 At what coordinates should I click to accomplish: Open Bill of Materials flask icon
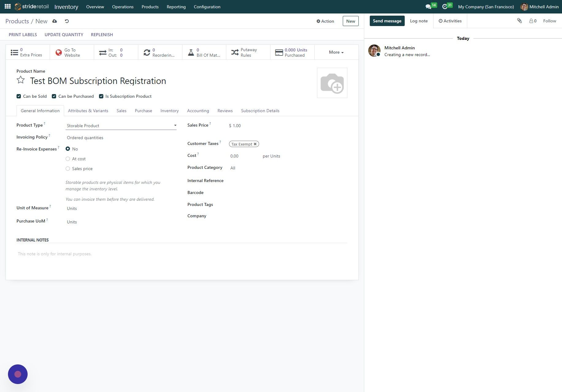(191, 52)
